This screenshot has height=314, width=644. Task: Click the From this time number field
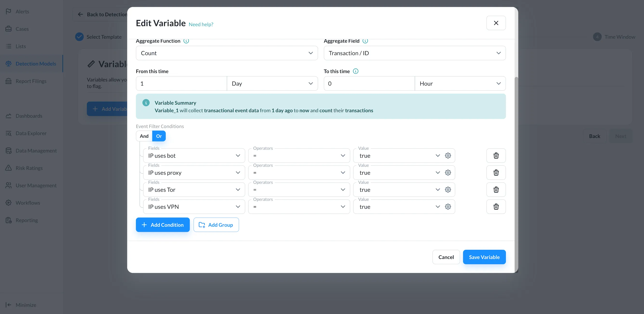pos(181,84)
